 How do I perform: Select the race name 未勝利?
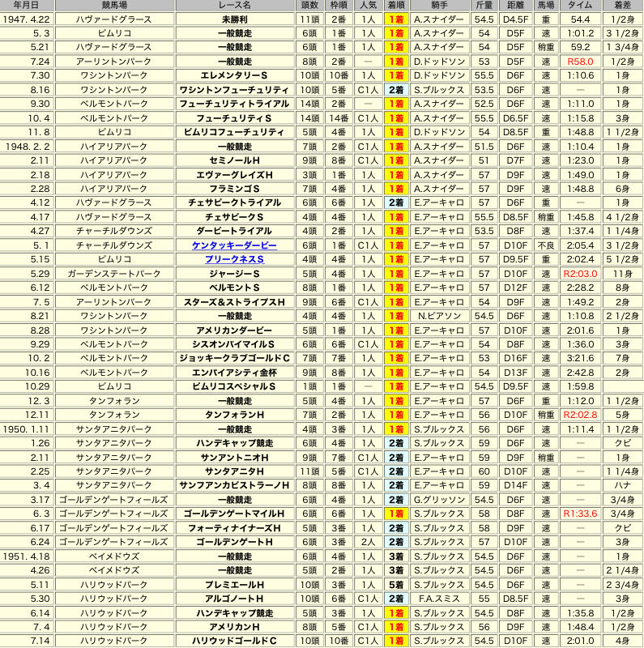click(x=235, y=19)
